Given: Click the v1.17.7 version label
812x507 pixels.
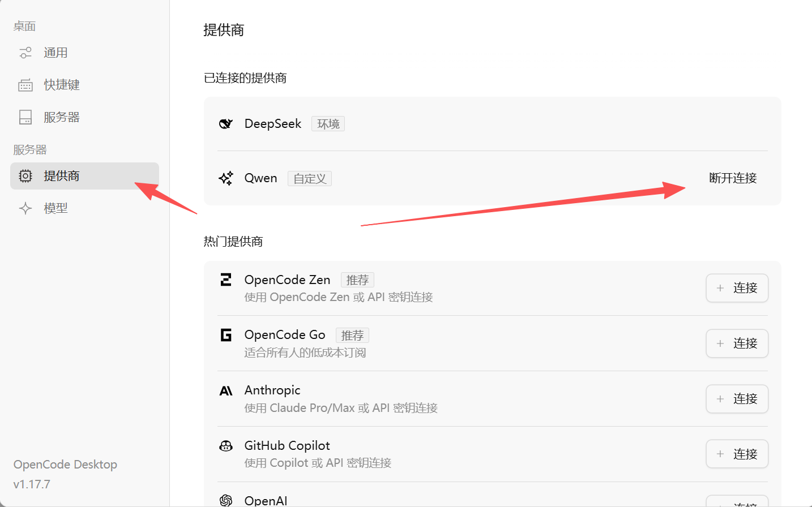Looking at the screenshot, I should [x=32, y=484].
